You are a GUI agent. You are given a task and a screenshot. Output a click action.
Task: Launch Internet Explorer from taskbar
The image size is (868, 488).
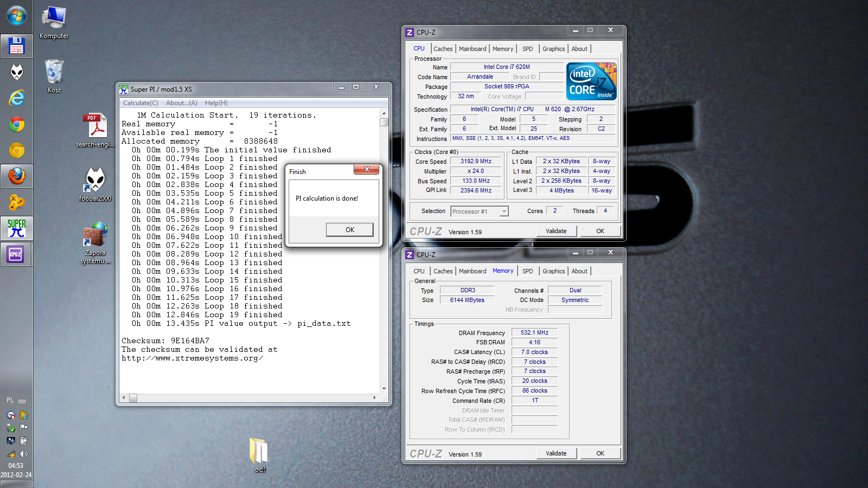tap(17, 98)
